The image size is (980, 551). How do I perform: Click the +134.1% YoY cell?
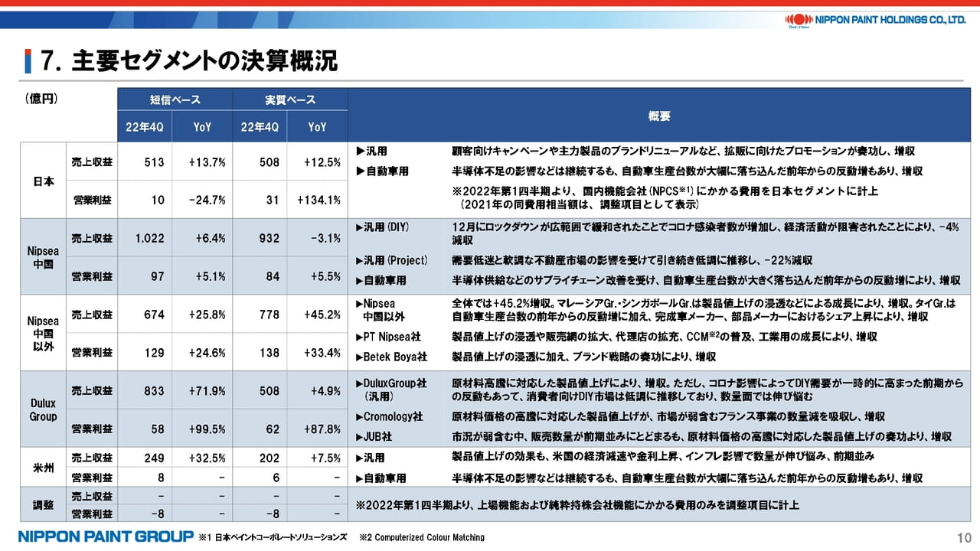click(317, 200)
